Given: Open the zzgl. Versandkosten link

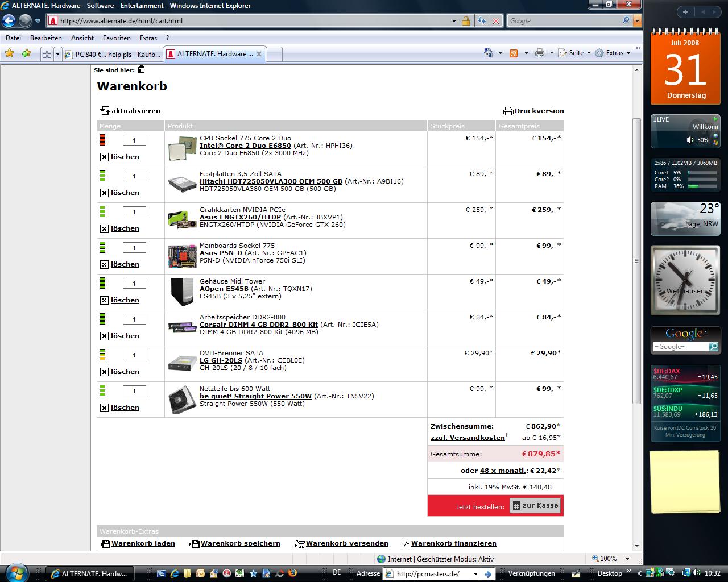Looking at the screenshot, I should [468, 438].
